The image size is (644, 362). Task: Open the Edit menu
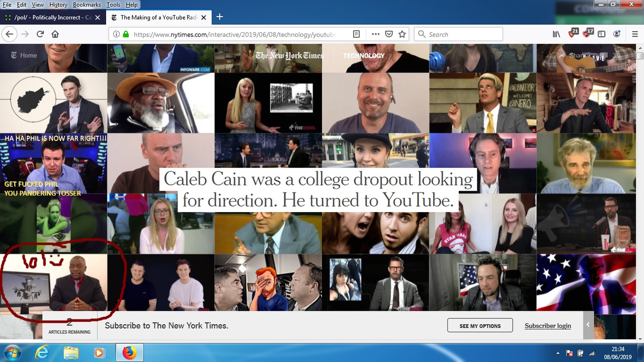(x=22, y=5)
